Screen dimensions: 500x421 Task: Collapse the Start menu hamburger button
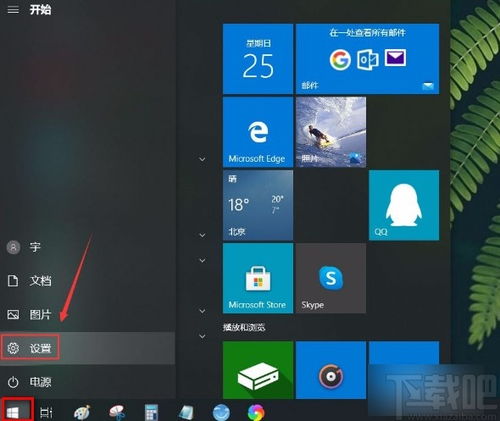click(x=13, y=10)
